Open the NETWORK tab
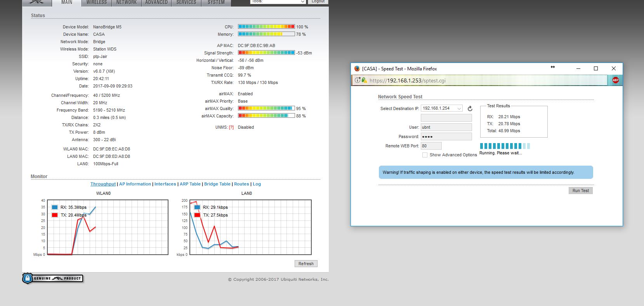644x306 pixels. tap(127, 3)
